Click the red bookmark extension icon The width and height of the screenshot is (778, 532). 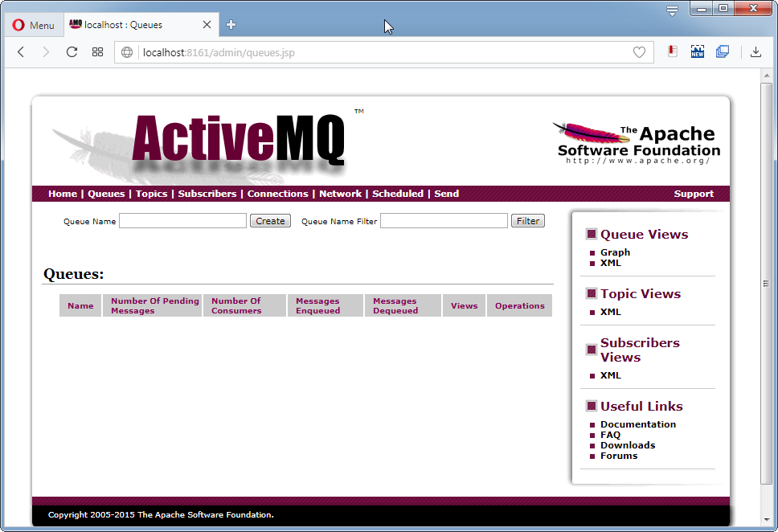click(x=673, y=51)
